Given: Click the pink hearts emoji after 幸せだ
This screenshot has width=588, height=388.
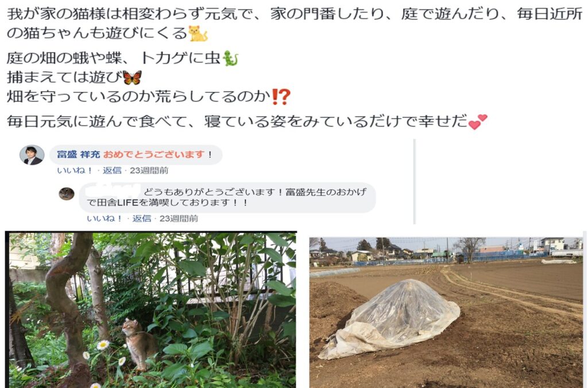Looking at the screenshot, I should (478, 122).
